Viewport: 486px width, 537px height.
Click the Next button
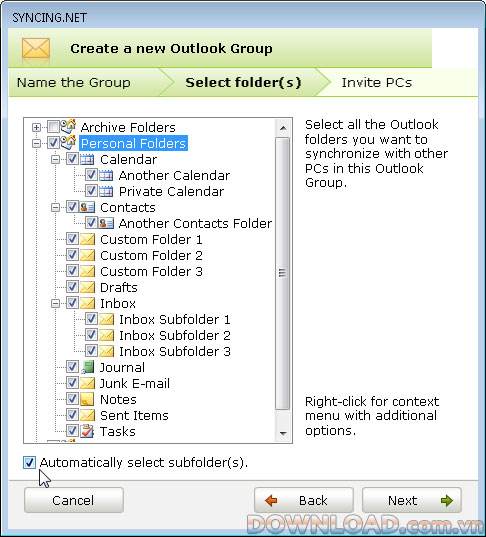click(x=412, y=500)
